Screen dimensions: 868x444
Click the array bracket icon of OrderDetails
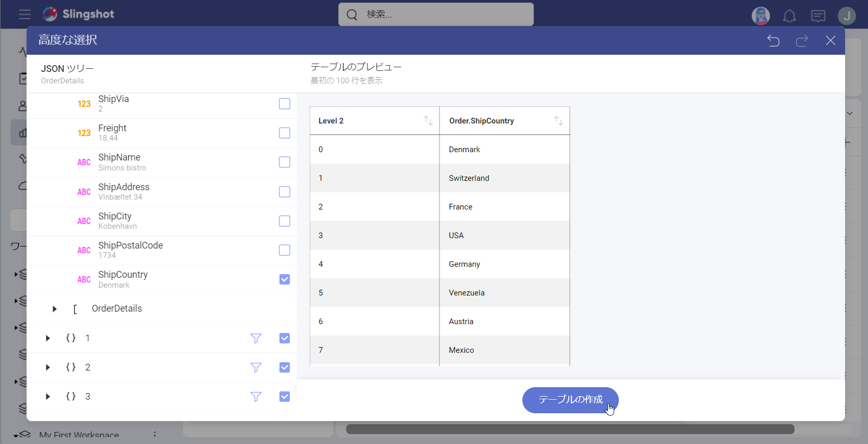[x=75, y=309]
